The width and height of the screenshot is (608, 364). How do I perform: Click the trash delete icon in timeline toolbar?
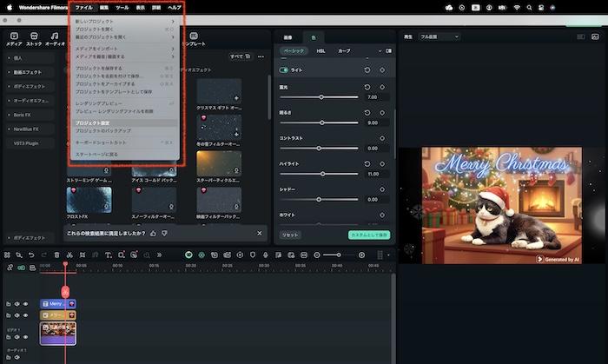pyautogui.click(x=57, y=255)
